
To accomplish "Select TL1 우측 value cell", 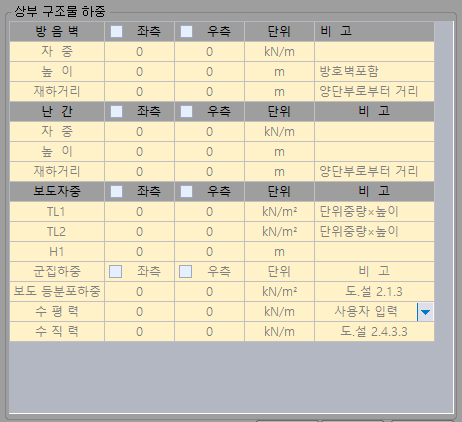I will pyautogui.click(x=209, y=212).
